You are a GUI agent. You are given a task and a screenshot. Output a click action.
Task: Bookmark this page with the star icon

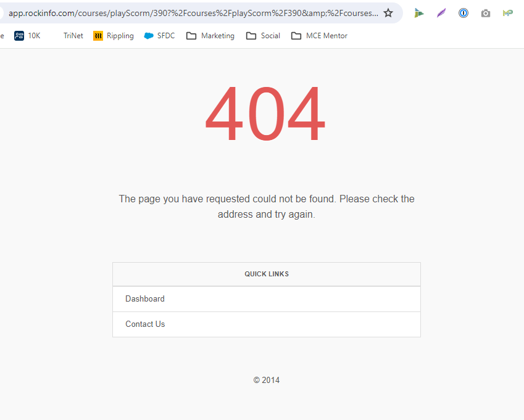pos(388,13)
